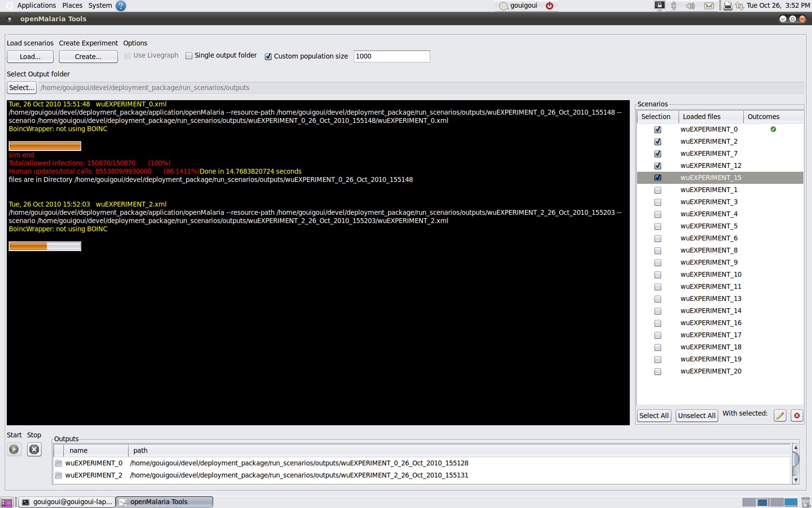
Task: Select the wuEXPERIMENT_9 scenario name
Action: point(709,262)
